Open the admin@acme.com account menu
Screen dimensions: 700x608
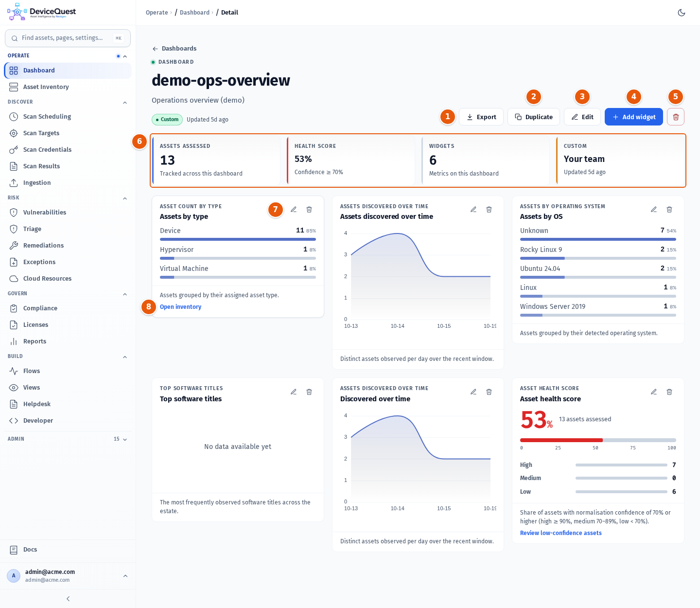point(68,576)
